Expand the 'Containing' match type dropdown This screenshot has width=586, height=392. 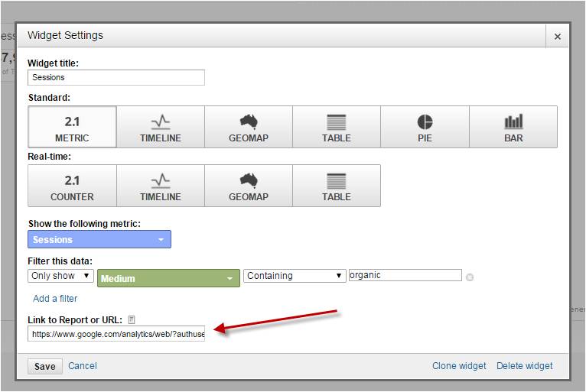tap(295, 276)
